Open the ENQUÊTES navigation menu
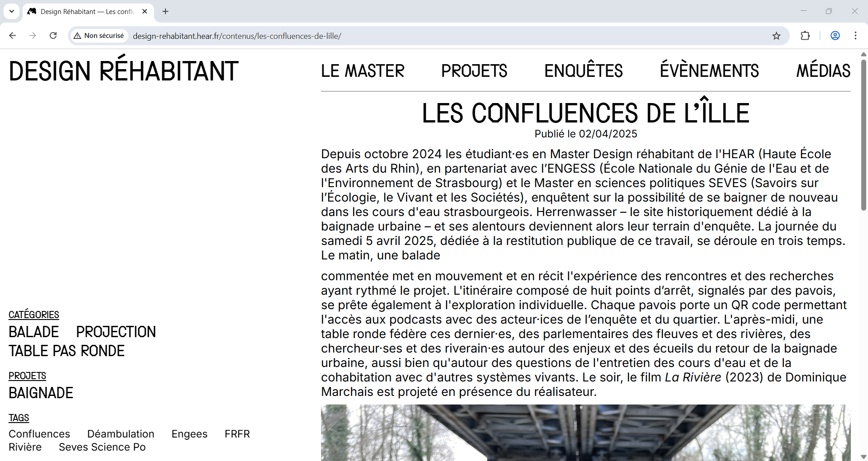The image size is (868, 461). click(584, 71)
